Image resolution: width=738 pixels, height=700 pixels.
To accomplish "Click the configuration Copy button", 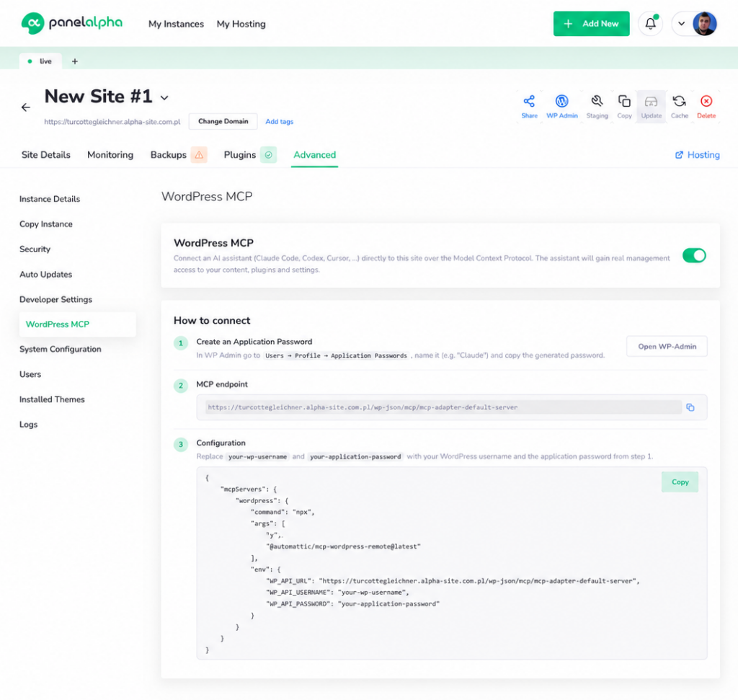I will 680,482.
